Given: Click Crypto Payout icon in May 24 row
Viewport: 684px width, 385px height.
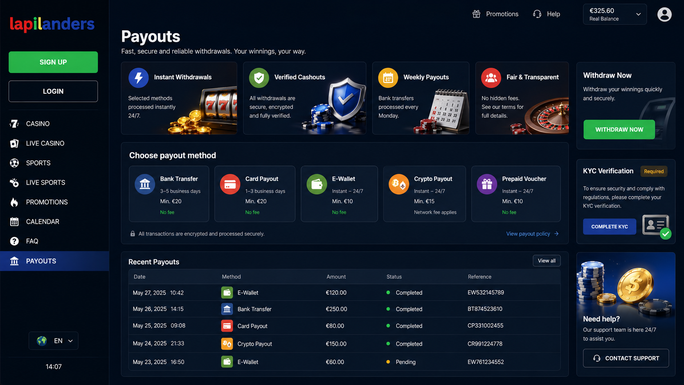Looking at the screenshot, I should pos(227,344).
